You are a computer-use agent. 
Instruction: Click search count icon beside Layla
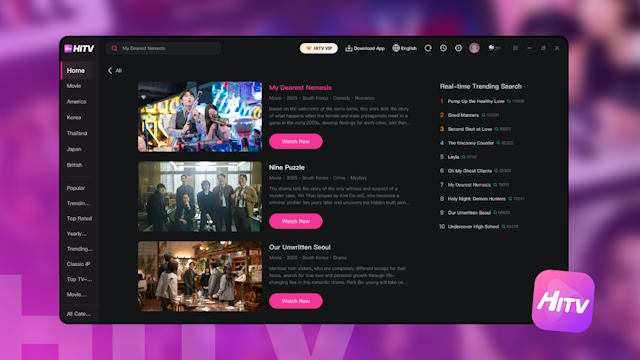coord(464,157)
